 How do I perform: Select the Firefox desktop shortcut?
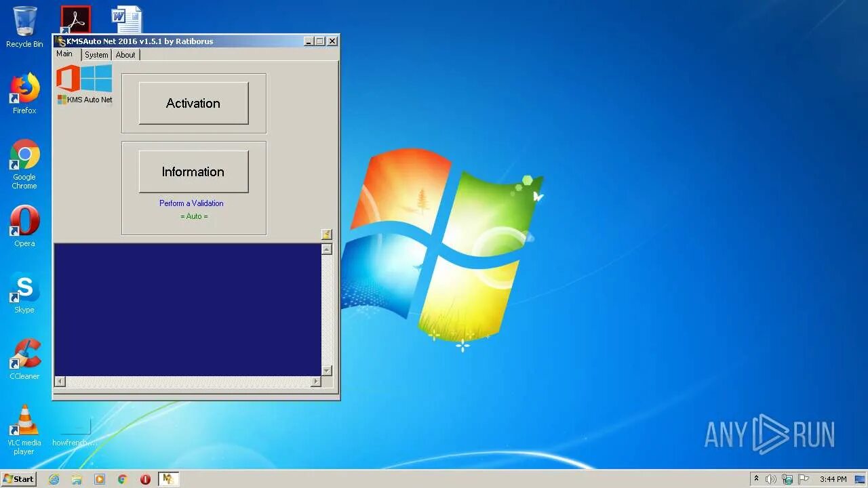24,94
